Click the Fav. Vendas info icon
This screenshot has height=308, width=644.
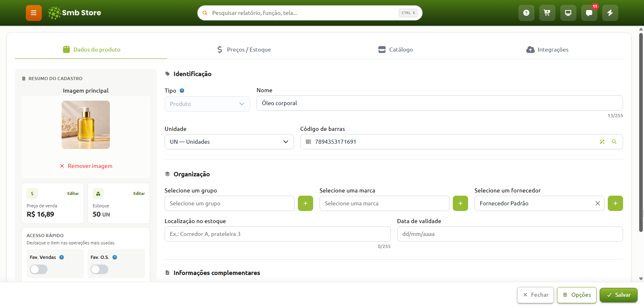[62, 257]
